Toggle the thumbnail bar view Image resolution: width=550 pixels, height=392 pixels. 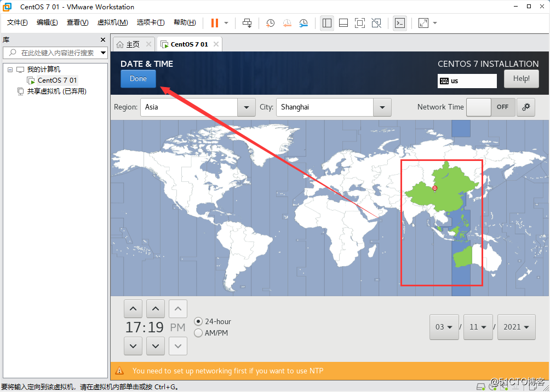click(x=343, y=23)
